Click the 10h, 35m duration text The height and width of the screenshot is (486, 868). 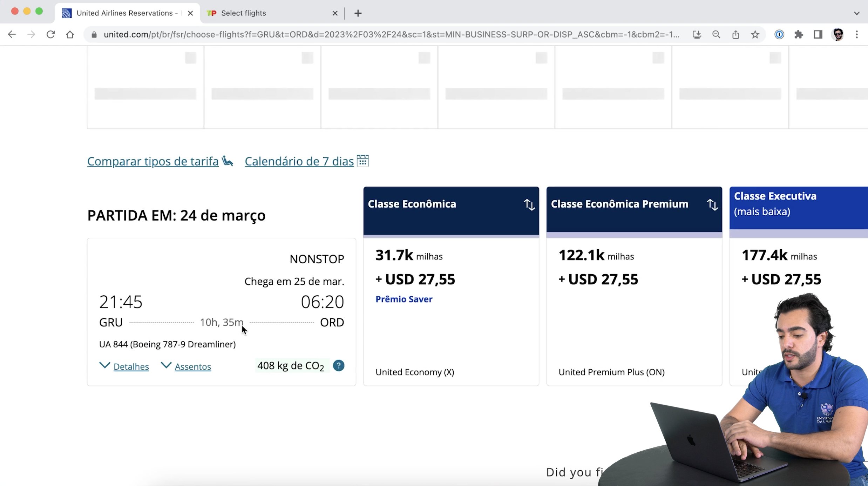pos(221,322)
